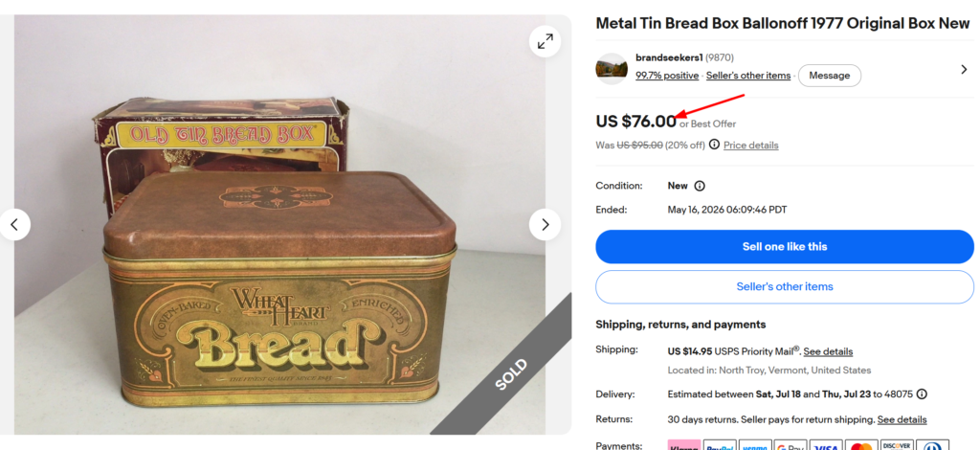Open the 99.7% positive feedback link
This screenshot has height=450, width=980.
[667, 76]
